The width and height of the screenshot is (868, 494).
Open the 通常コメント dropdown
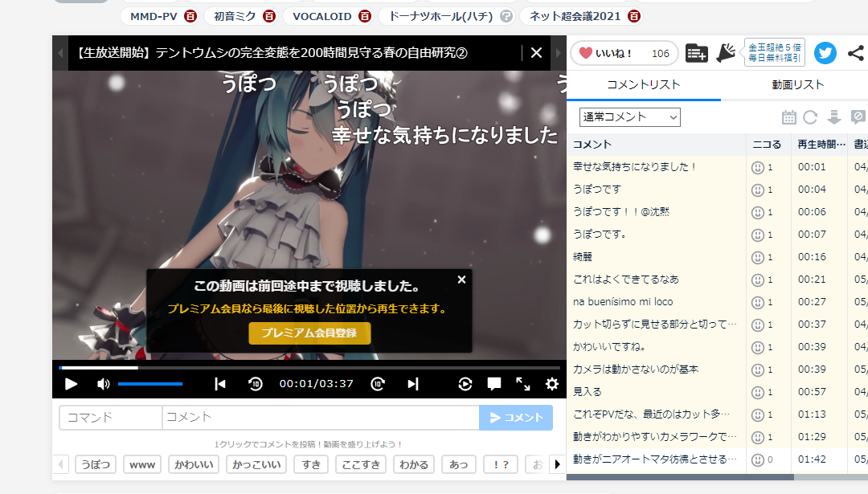point(629,117)
